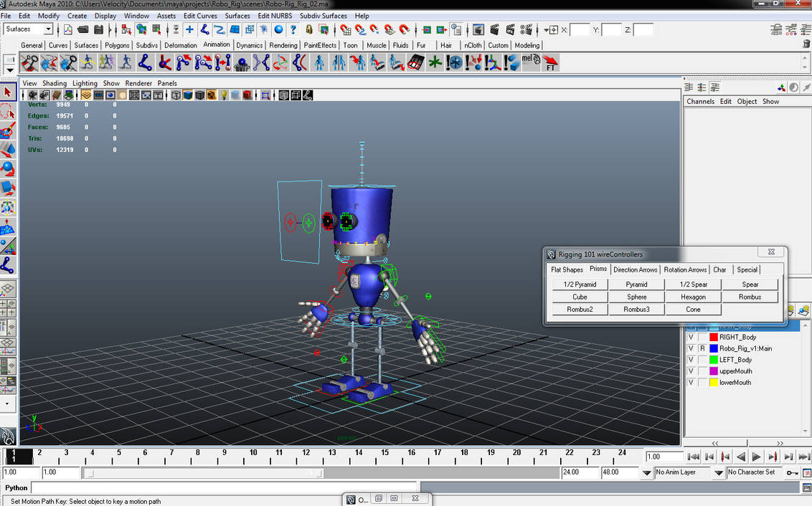
Task: Click the blue question mark selection mask icon
Action: [293, 29]
